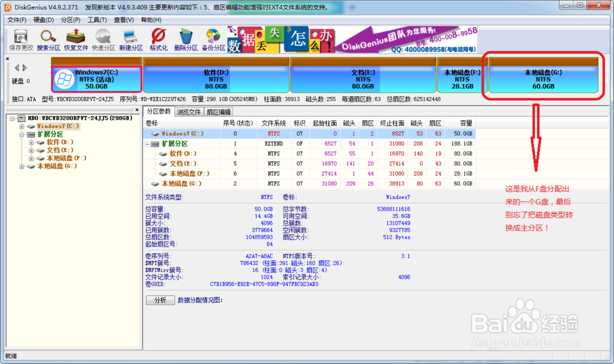This screenshot has width=614, height=364.
Task: Open the 文件(F) menu
Action: tap(17, 20)
